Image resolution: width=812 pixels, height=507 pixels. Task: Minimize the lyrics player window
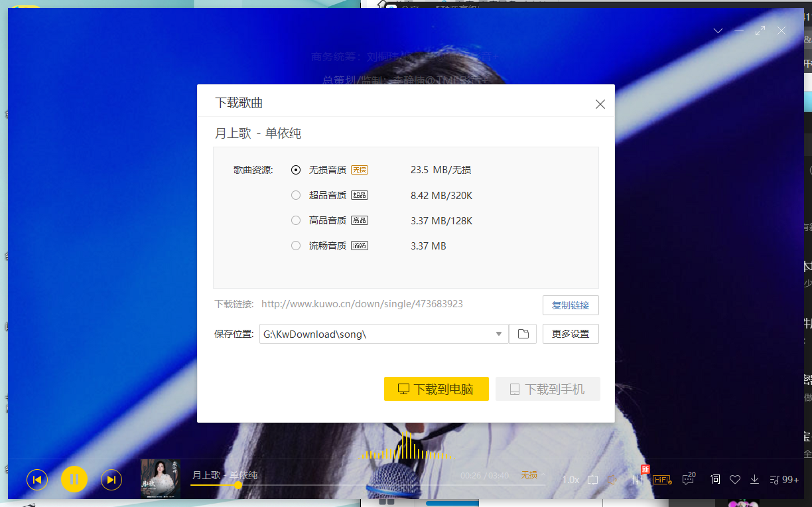coord(739,31)
